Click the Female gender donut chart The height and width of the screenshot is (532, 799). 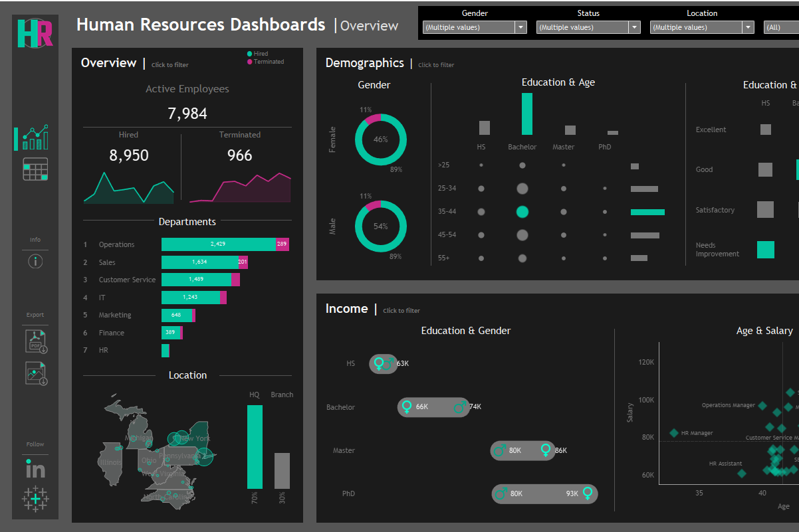380,139
